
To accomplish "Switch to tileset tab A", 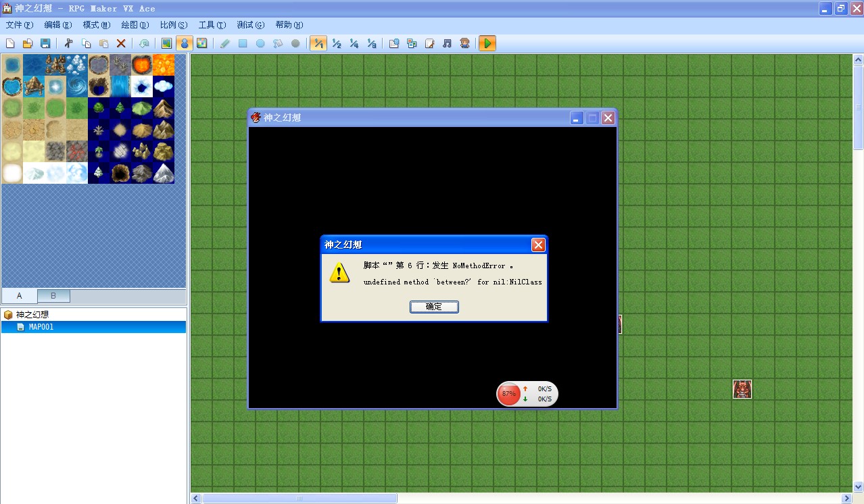I will [x=20, y=296].
